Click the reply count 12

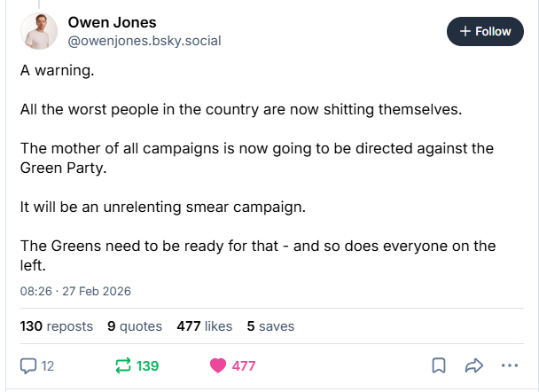(48, 365)
